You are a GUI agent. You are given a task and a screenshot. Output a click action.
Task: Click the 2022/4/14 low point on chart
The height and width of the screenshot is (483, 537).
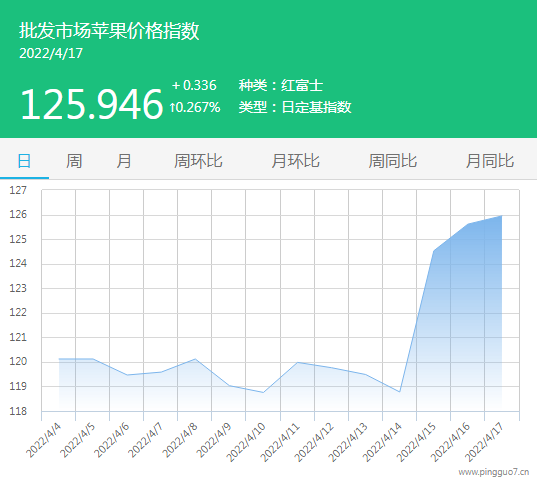pos(400,392)
